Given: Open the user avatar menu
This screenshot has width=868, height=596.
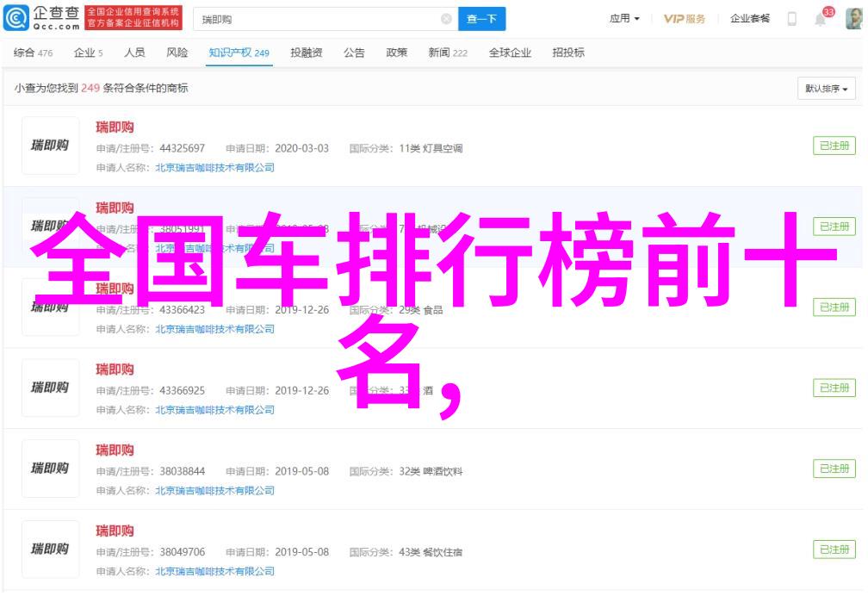Looking at the screenshot, I should click(x=853, y=19).
